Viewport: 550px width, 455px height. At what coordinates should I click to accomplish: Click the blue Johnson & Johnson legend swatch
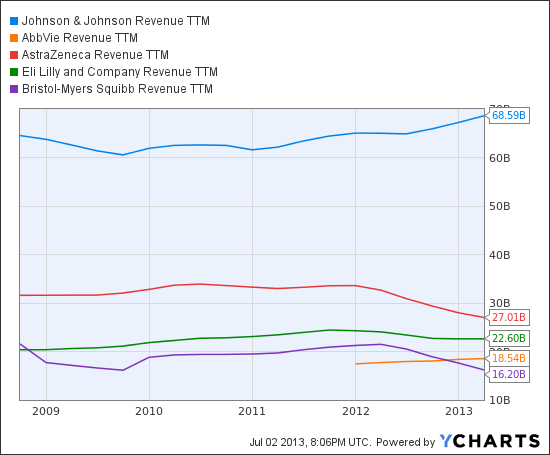pos(14,21)
